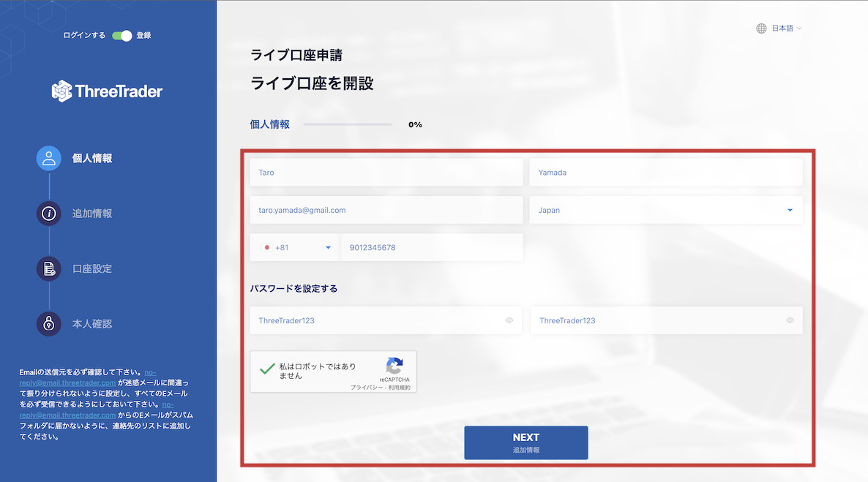
Task: Click the last name field showing Yamada
Action: pos(666,173)
